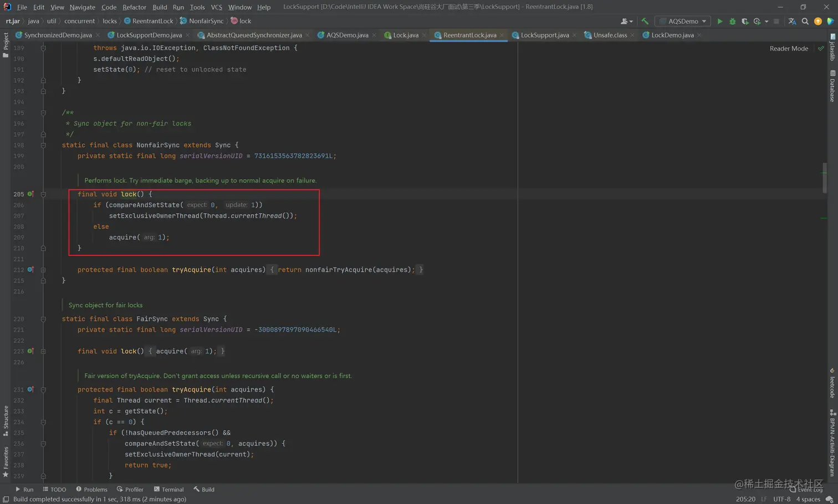Expand the folded tryAcquire method on line 212
This screenshot has width=838, height=504.
tap(43, 270)
